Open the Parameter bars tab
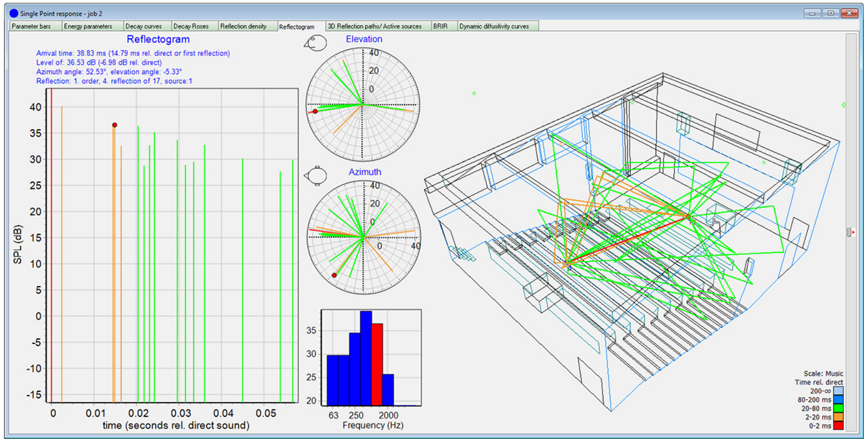This screenshot has height=446, width=868. pos(31,26)
